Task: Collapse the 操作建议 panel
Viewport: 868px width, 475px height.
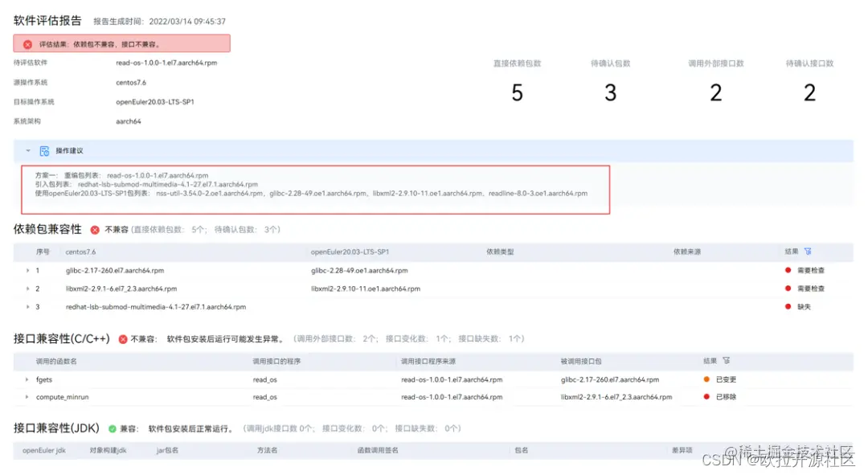Action: click(x=28, y=149)
